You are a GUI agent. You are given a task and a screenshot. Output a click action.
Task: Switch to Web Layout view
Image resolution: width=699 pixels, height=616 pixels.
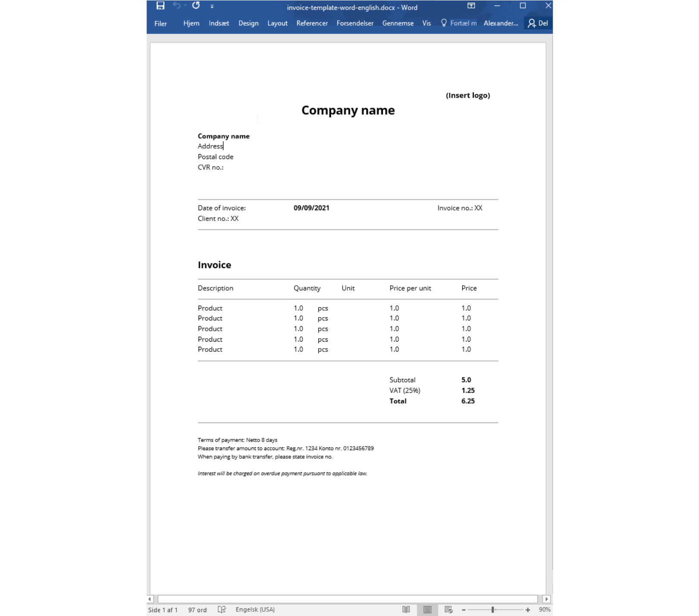[448, 610]
